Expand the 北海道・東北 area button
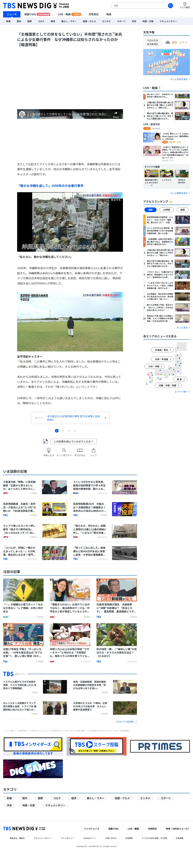Image resolution: width=193 pixels, height=868 pixels. (163, 350)
